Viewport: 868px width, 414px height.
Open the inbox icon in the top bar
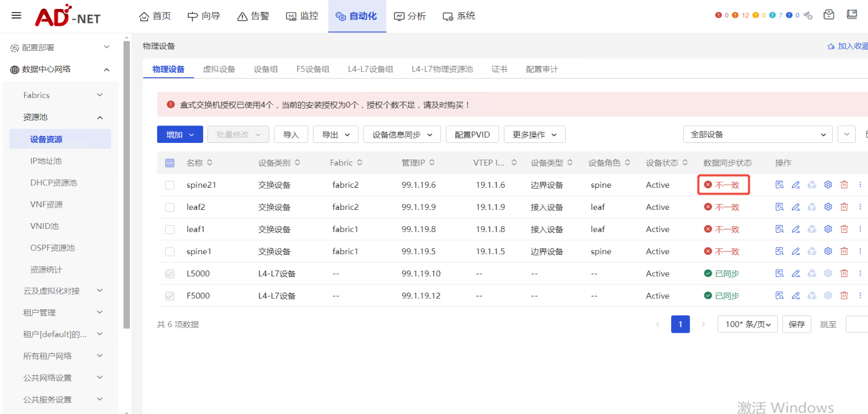829,15
